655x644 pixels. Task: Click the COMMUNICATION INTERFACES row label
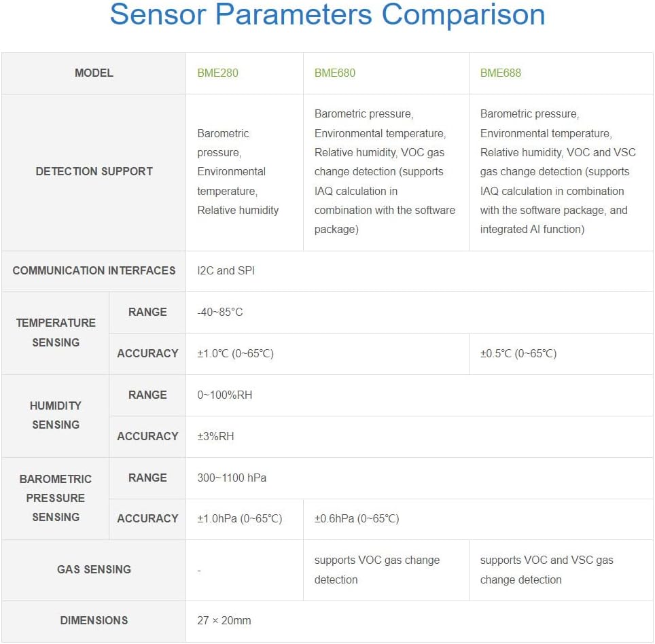point(94,270)
